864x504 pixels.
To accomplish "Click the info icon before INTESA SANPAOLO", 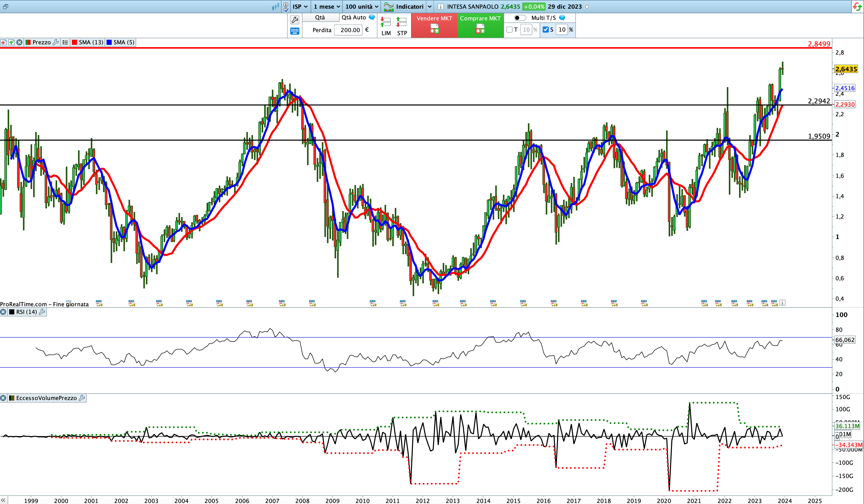I will 441,7.
